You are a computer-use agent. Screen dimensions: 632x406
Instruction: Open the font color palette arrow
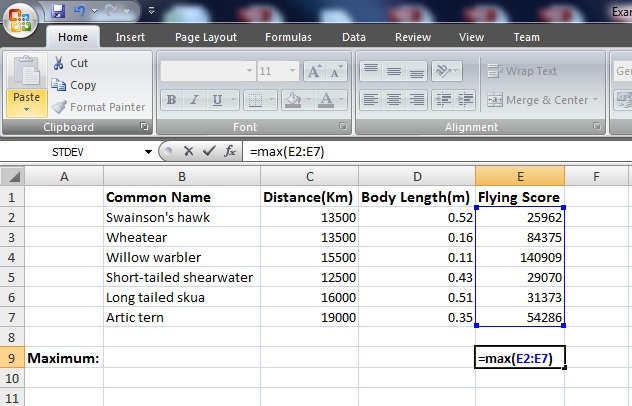click(342, 100)
